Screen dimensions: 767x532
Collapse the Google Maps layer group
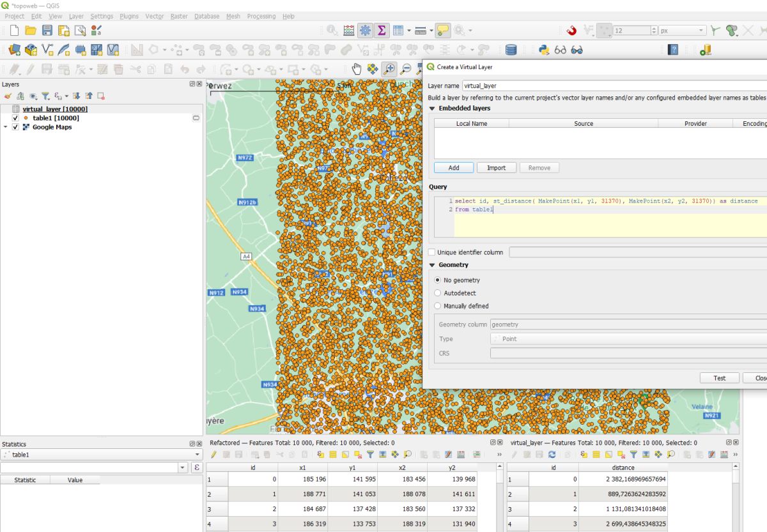click(6, 127)
